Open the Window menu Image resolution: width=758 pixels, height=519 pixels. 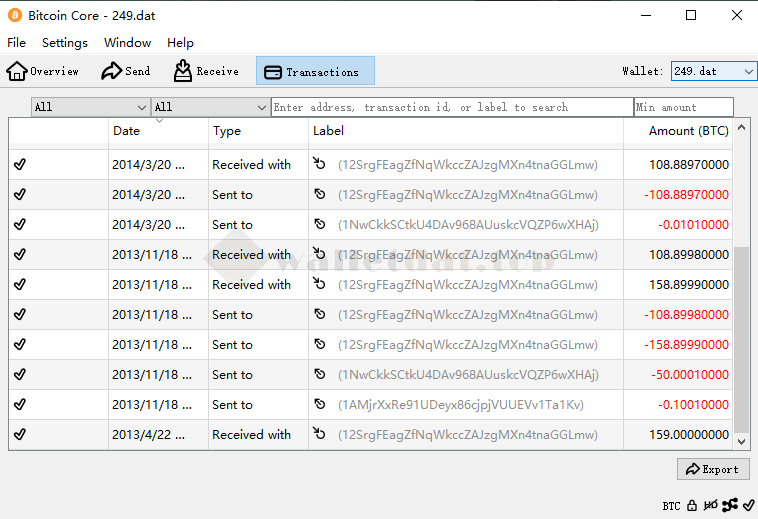point(127,43)
